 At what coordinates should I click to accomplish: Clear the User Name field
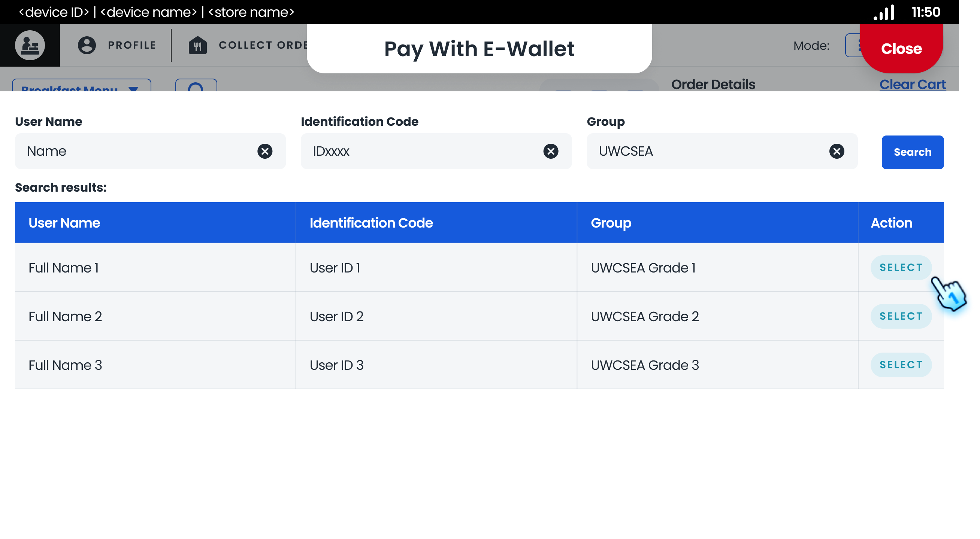tap(265, 151)
